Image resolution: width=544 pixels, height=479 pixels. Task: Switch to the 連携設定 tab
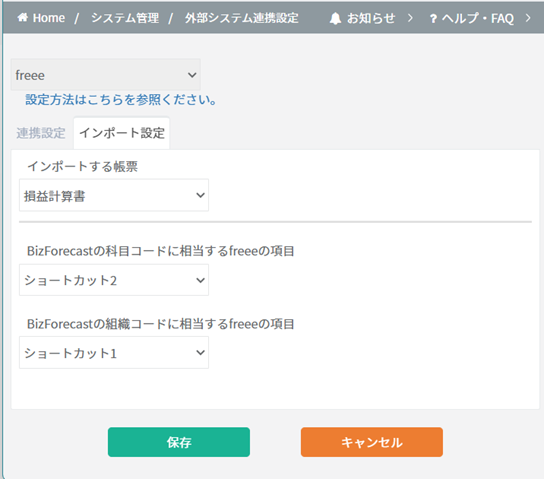pyautogui.click(x=41, y=133)
